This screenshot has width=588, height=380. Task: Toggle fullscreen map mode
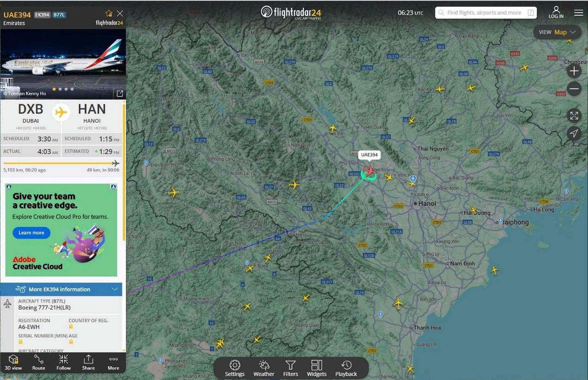tap(574, 116)
